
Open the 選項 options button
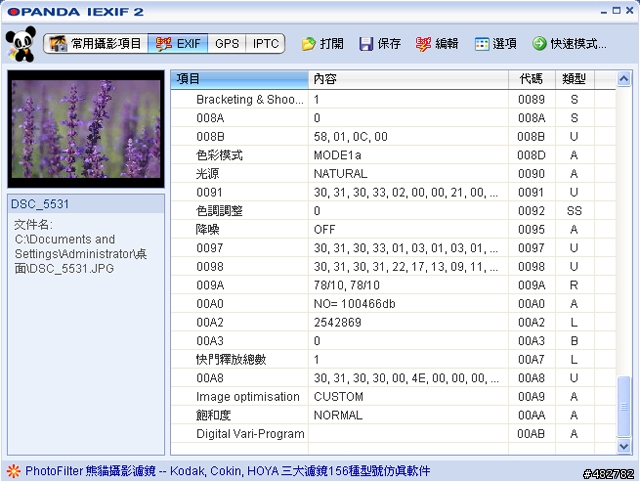496,44
